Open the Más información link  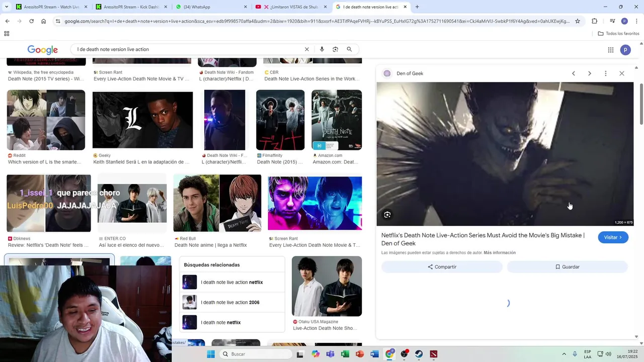click(500, 253)
